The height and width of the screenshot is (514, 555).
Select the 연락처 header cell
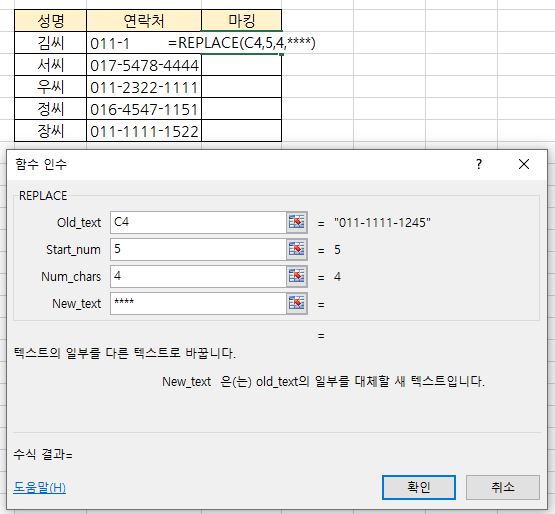coord(144,21)
